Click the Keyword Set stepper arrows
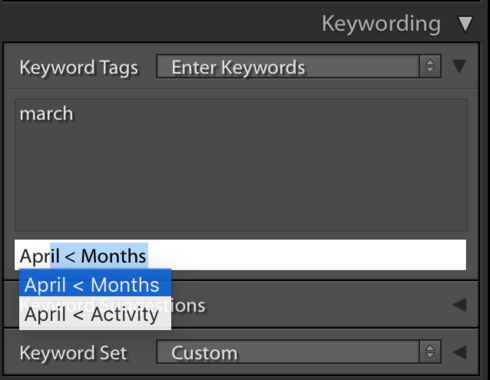Image resolution: width=490 pixels, height=380 pixels. 430,352
